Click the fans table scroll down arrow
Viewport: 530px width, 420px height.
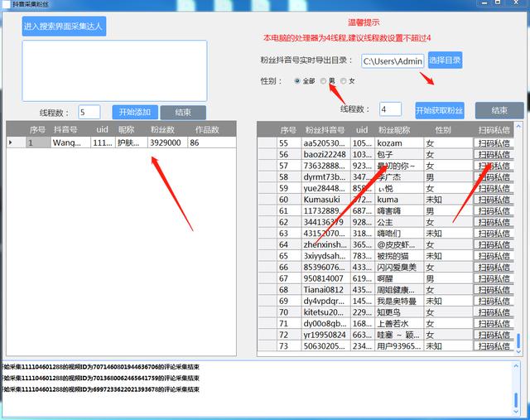tap(518, 352)
